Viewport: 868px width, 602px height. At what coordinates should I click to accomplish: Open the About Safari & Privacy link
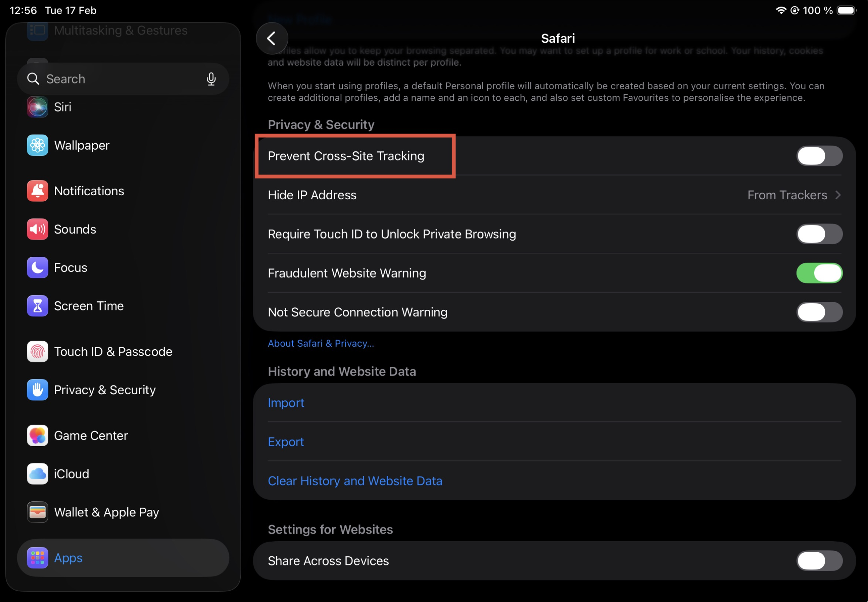[321, 344]
